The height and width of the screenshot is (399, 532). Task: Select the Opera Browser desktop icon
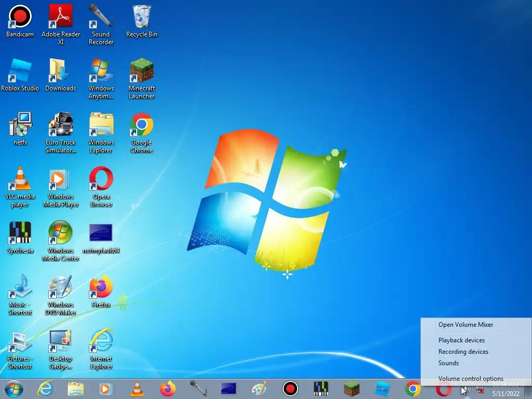point(101,187)
